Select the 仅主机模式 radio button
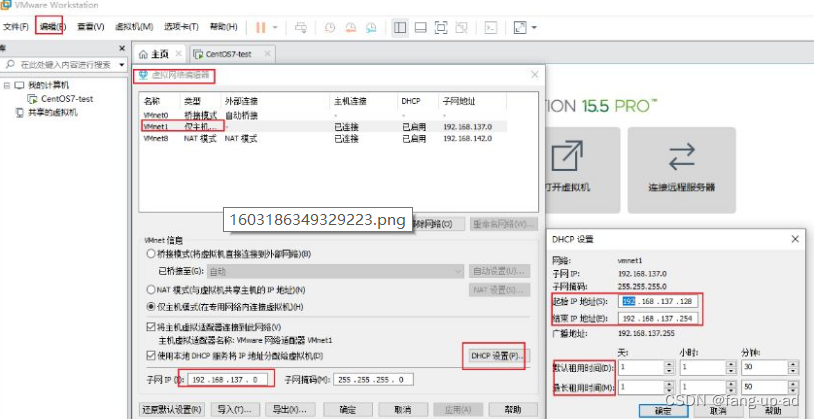 point(151,307)
